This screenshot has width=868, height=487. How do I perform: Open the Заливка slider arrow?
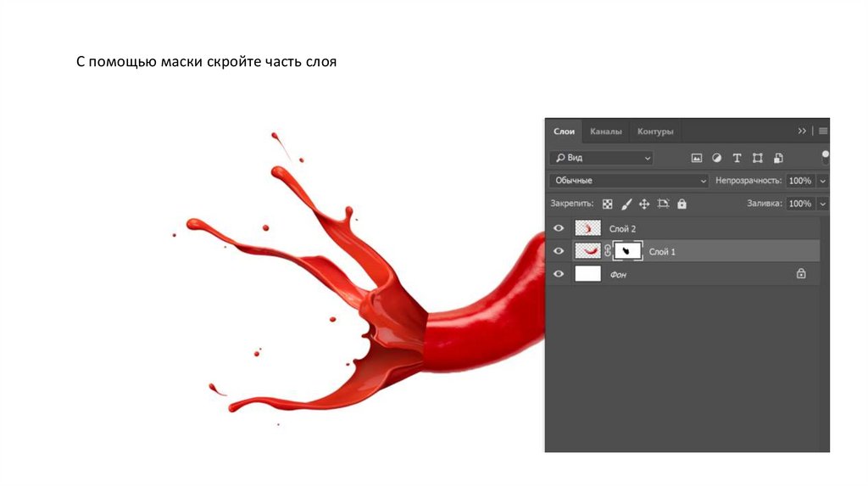tap(822, 204)
